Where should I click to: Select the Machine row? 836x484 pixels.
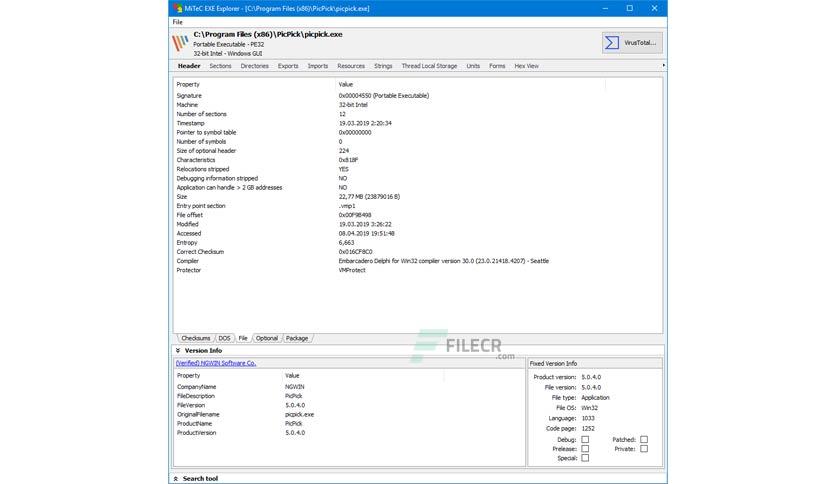417,105
